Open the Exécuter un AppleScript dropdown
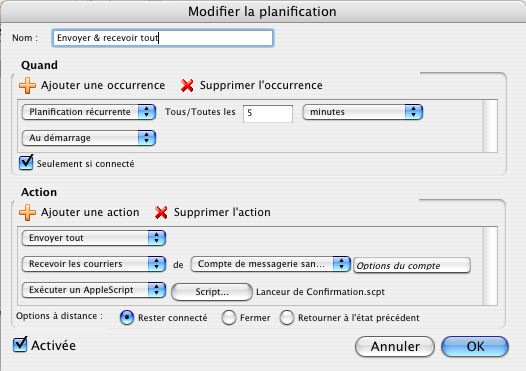This screenshot has height=371, width=526. click(x=94, y=290)
